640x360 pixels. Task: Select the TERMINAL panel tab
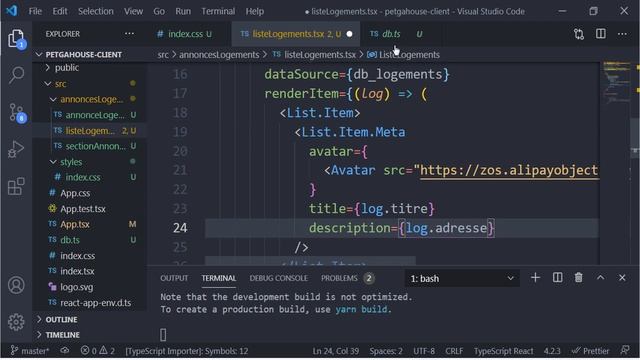point(218,278)
